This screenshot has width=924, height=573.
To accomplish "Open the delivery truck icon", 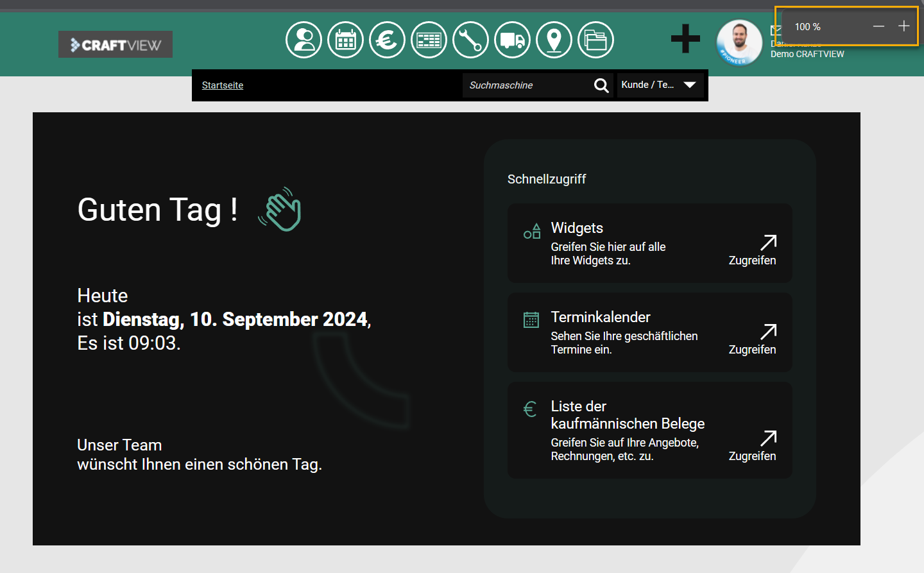I will point(512,40).
